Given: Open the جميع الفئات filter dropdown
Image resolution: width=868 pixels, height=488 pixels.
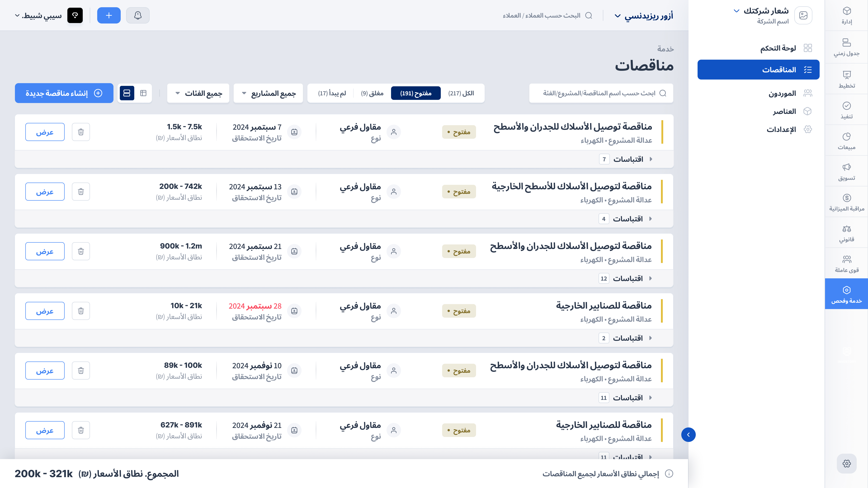Looking at the screenshot, I should [x=198, y=93].
